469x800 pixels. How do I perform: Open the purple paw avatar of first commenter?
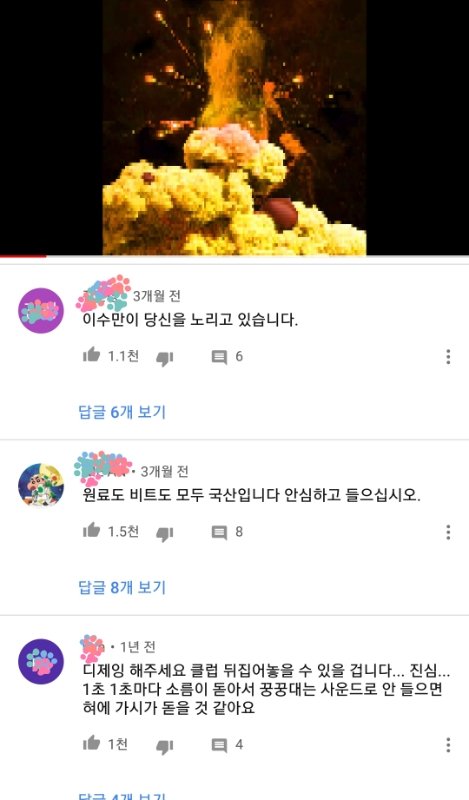41,311
